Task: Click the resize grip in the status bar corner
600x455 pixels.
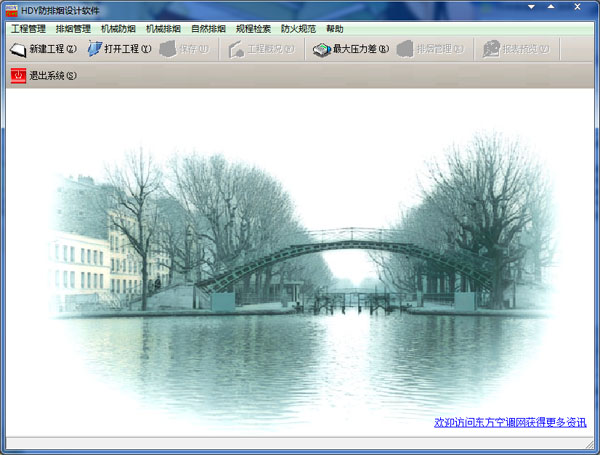Action: (x=590, y=444)
